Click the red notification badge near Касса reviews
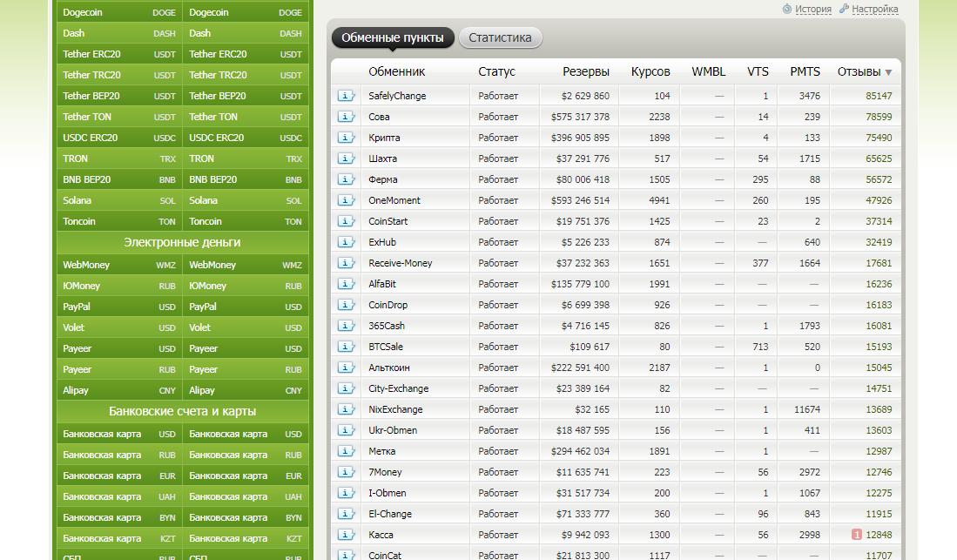 point(857,535)
